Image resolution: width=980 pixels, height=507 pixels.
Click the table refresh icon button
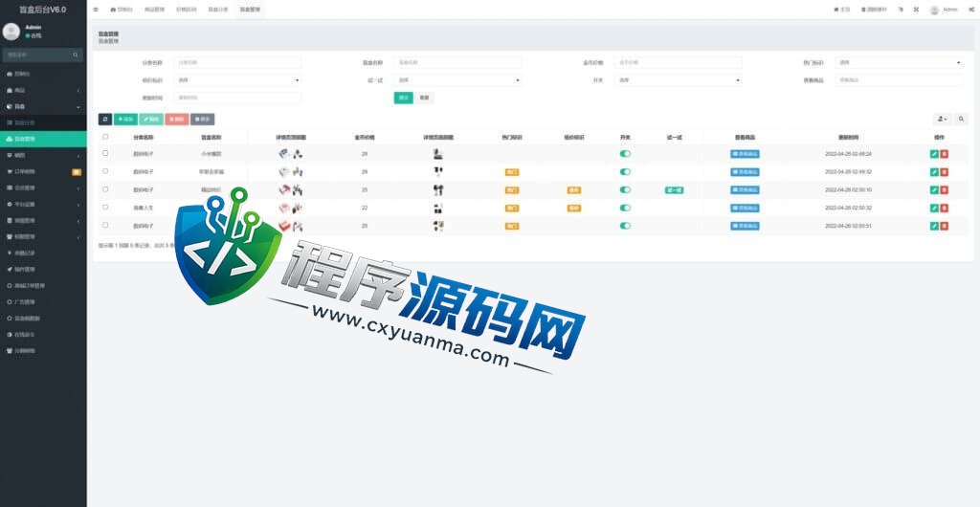pos(105,120)
